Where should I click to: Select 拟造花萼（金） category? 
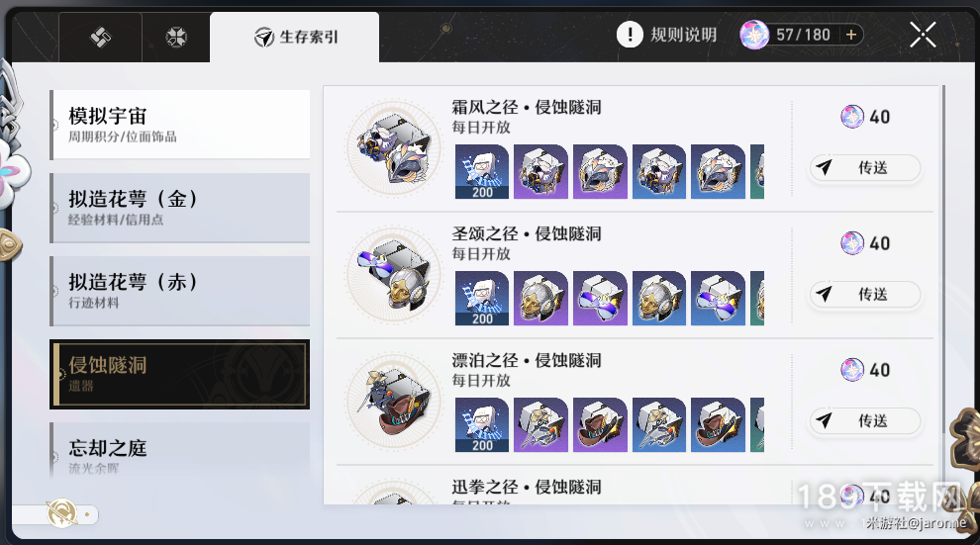pyautogui.click(x=180, y=208)
